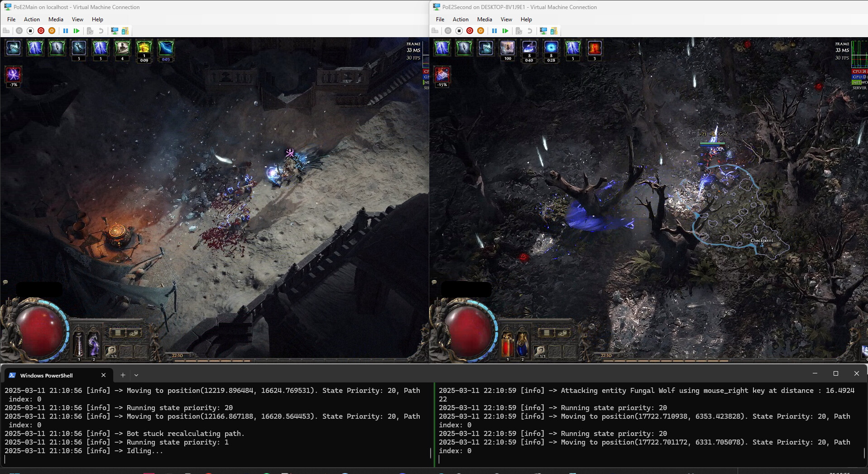This screenshot has height=474, width=868.
Task: Maximize the Windows Terminal window
Action: pyautogui.click(x=836, y=373)
